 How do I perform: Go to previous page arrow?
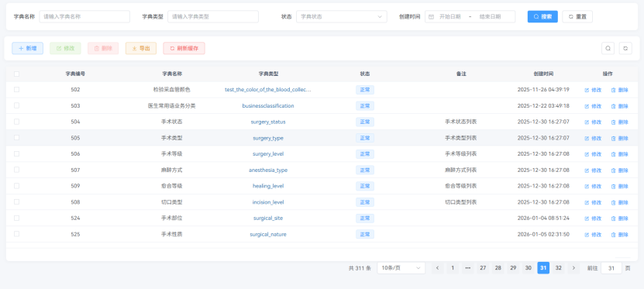pos(437,268)
